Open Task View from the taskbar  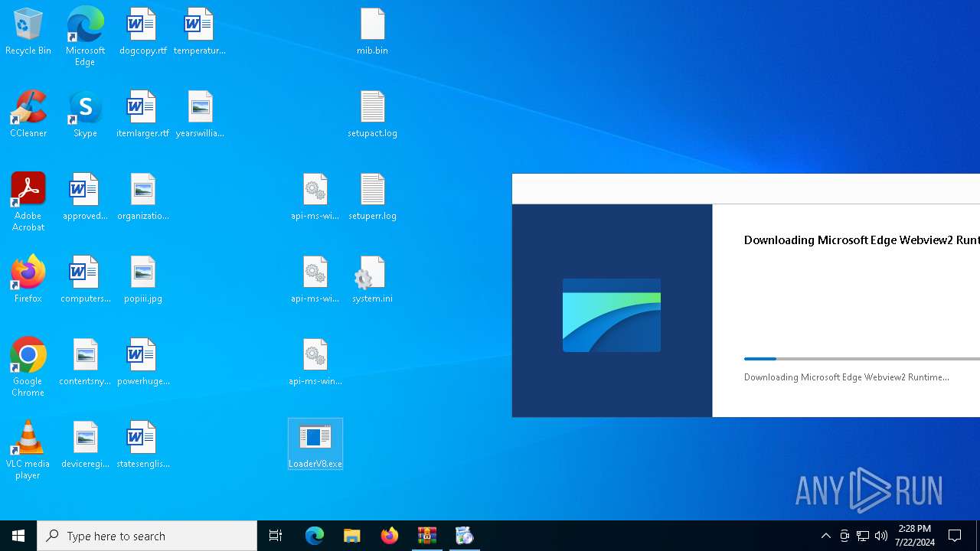276,536
